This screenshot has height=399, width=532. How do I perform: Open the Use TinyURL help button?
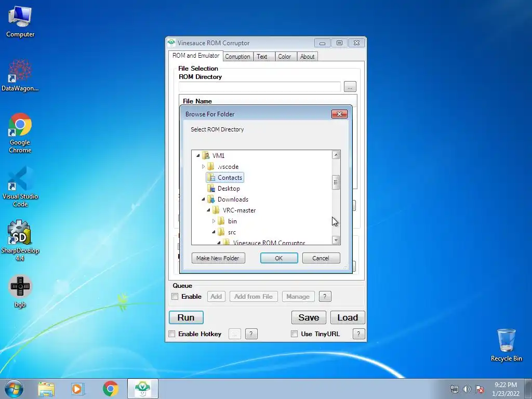[x=358, y=334]
